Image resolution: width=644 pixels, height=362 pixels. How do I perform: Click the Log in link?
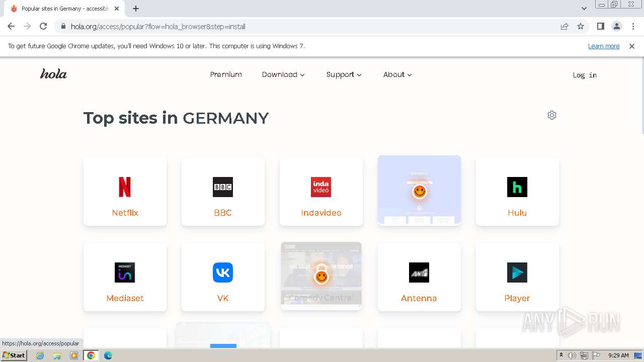click(x=585, y=75)
